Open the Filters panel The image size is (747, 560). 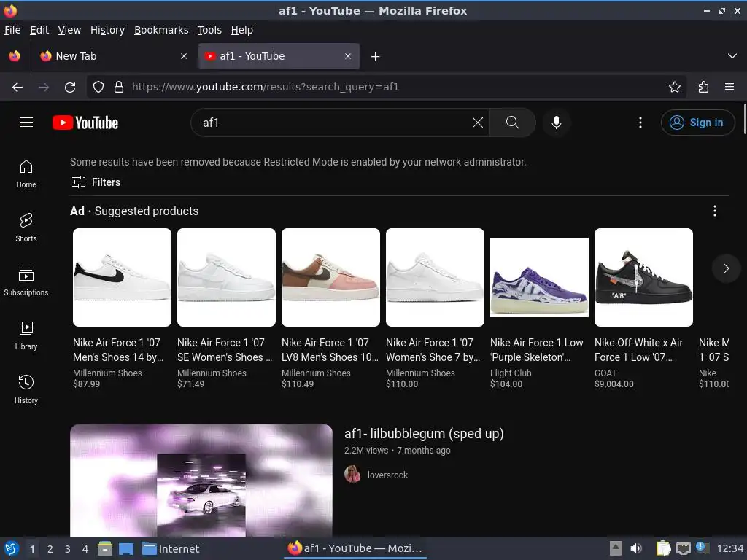(x=96, y=182)
